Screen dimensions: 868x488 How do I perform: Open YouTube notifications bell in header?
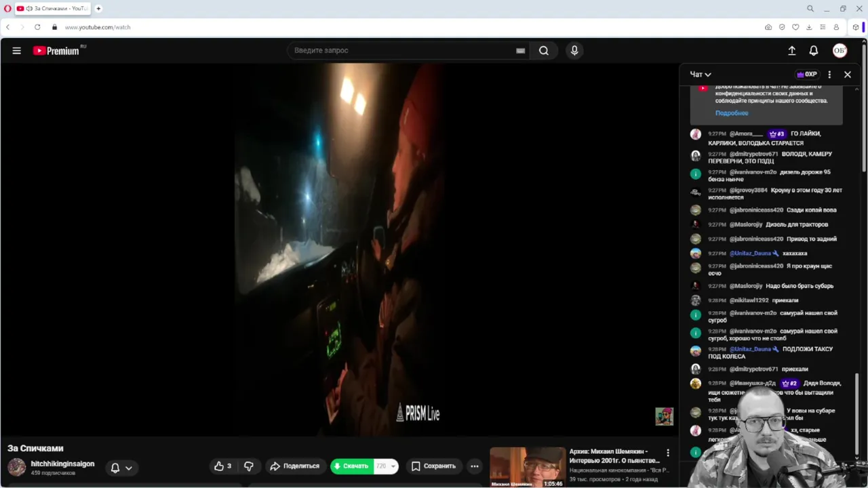(814, 51)
